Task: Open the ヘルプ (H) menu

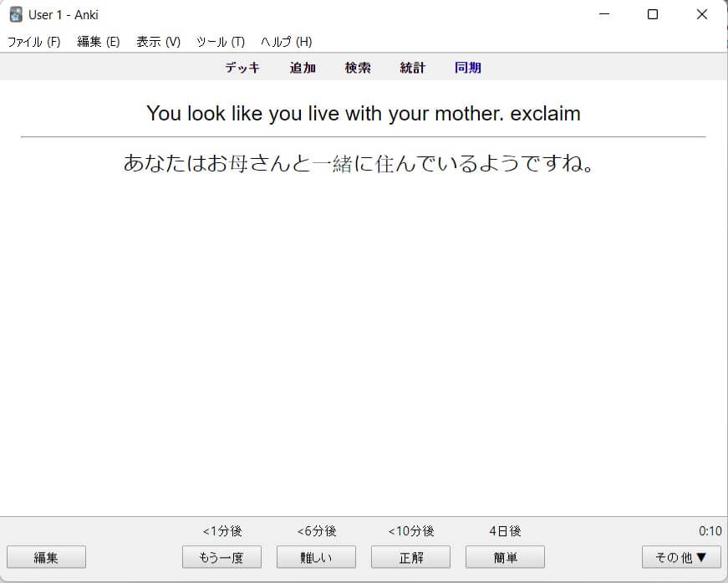Action: click(x=287, y=42)
